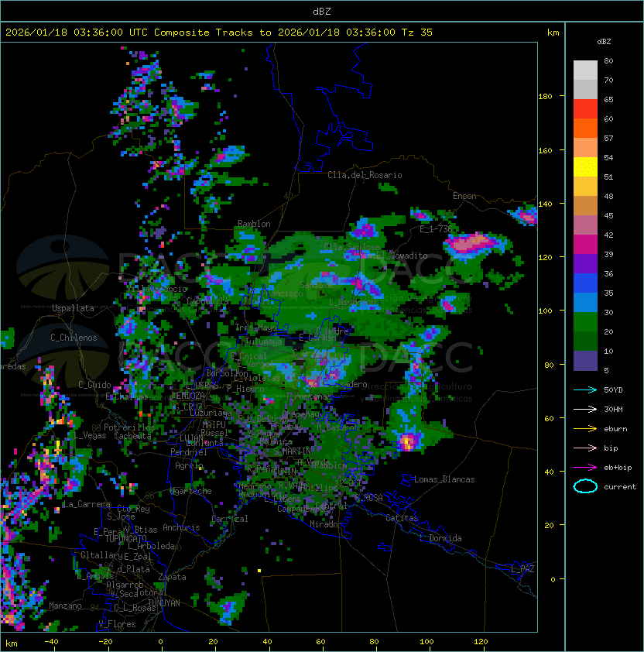Click the 'Carrizal' map label
This screenshot has width=644, height=652.
[x=229, y=519]
